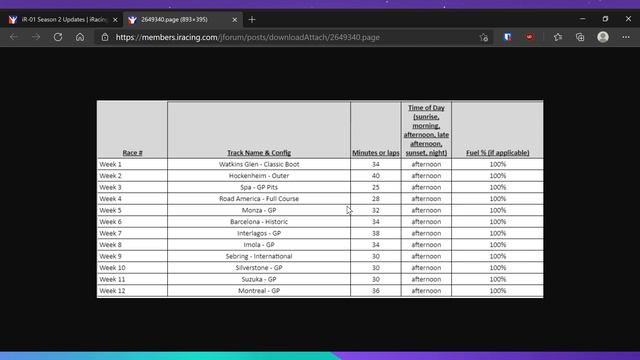Open the Favorites list icon
This screenshot has width=640, height=360.
point(558,37)
